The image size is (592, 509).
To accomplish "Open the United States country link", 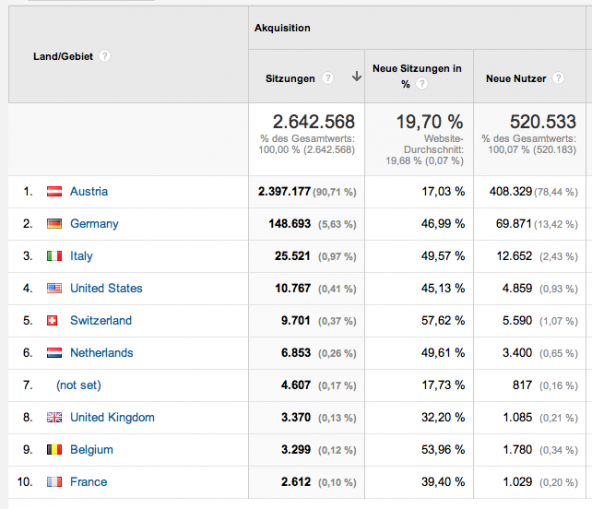I will 106,288.
